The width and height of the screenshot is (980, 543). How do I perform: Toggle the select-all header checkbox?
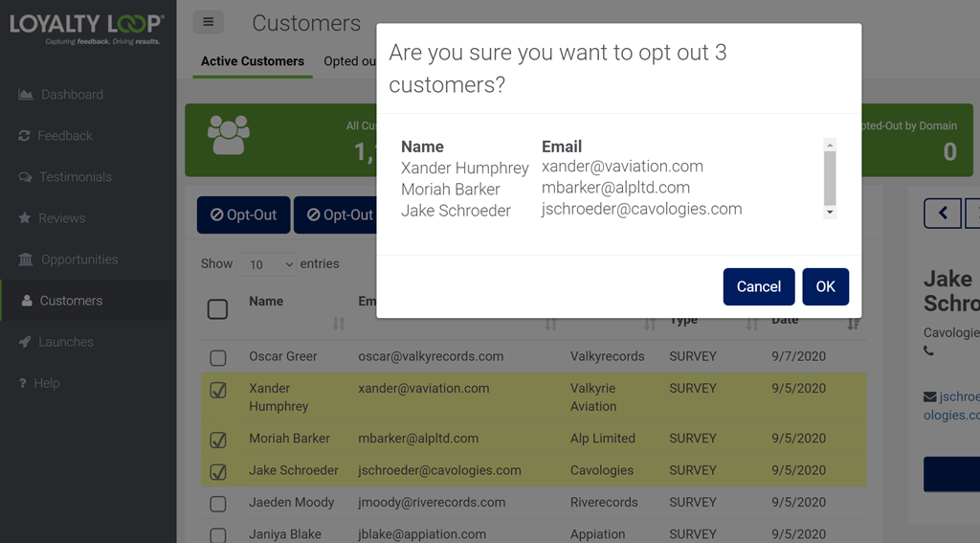[x=217, y=309]
